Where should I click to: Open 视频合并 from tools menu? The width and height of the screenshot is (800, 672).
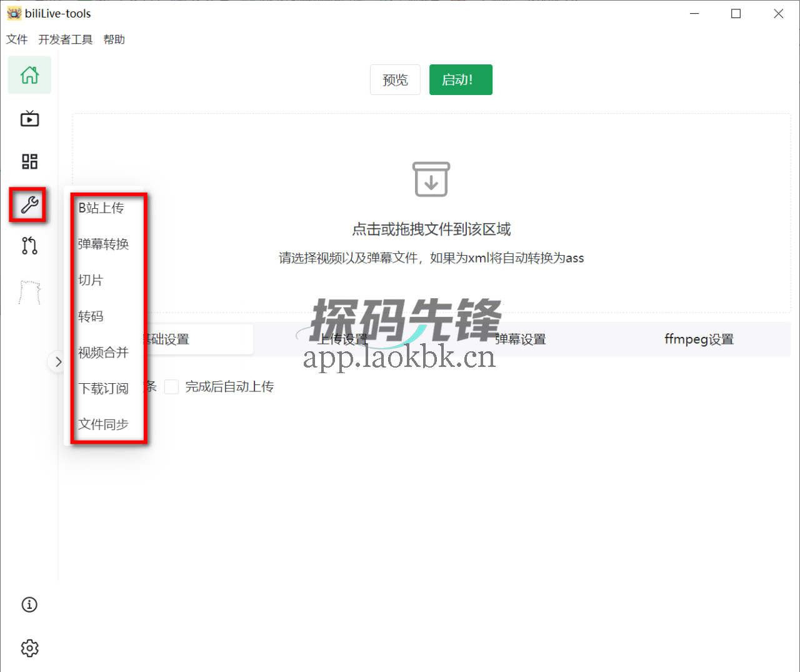(104, 353)
